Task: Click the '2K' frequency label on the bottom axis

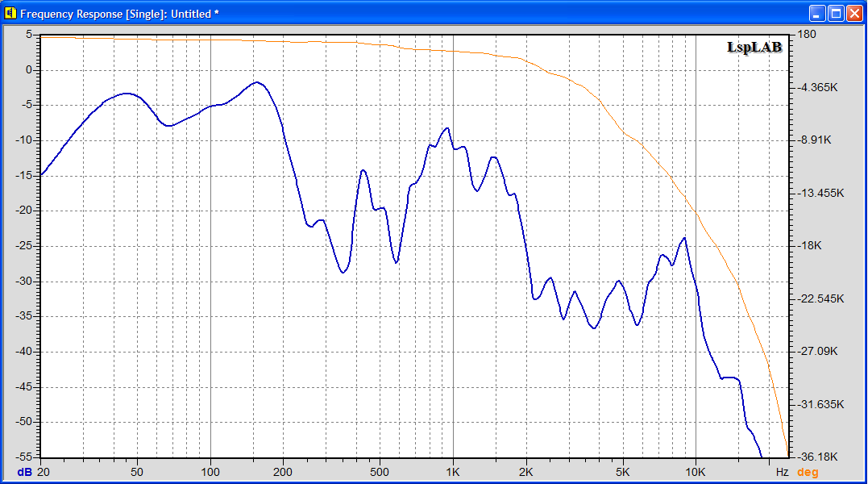Action: 526,473
